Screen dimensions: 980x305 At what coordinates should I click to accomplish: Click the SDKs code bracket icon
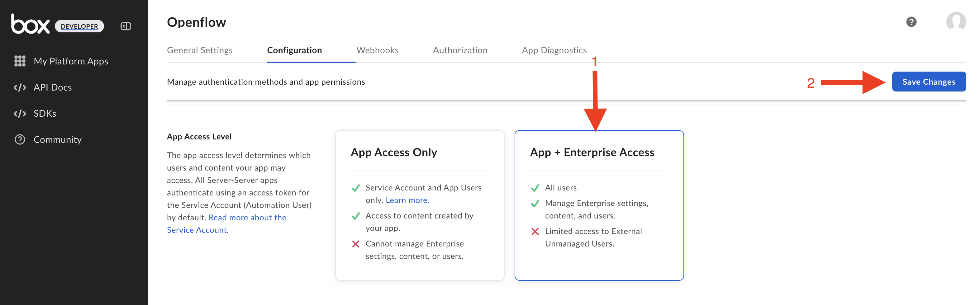tap(20, 114)
